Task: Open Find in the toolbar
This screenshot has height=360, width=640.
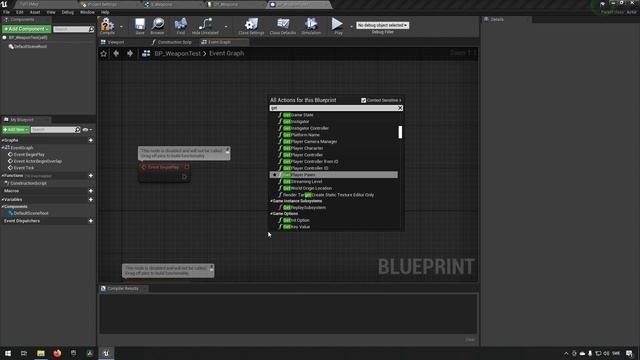Action: pyautogui.click(x=181, y=24)
